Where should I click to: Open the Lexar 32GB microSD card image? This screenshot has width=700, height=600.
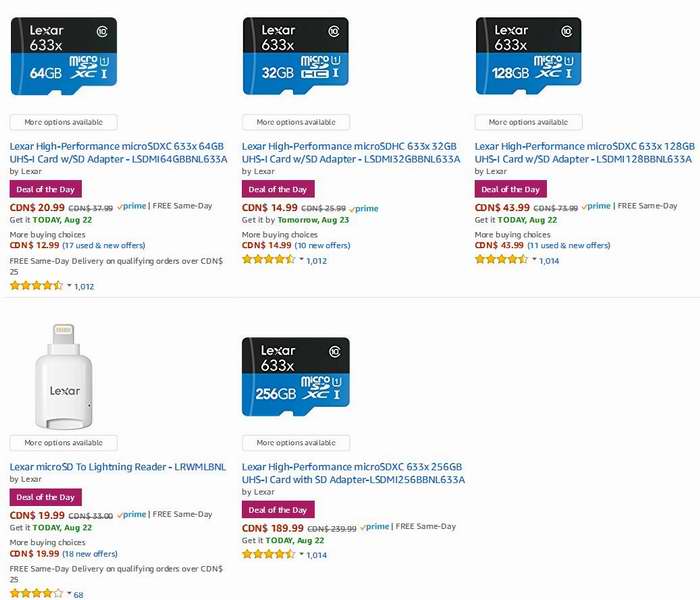296,56
